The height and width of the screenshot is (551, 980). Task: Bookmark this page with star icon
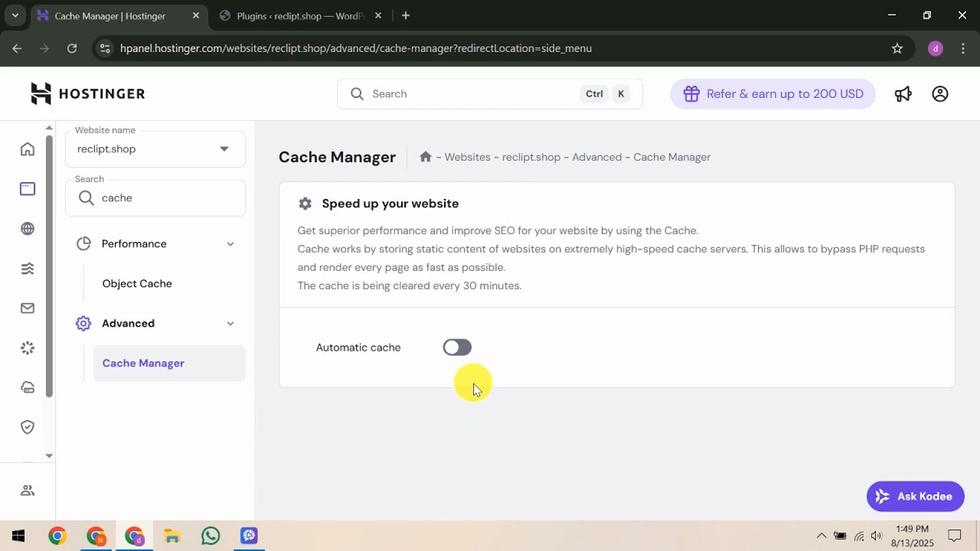pyautogui.click(x=897, y=48)
